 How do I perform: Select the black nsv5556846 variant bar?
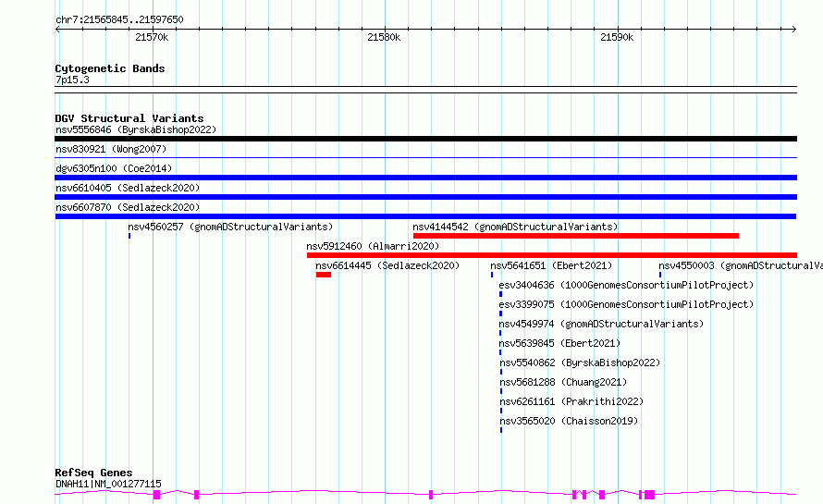(x=425, y=139)
